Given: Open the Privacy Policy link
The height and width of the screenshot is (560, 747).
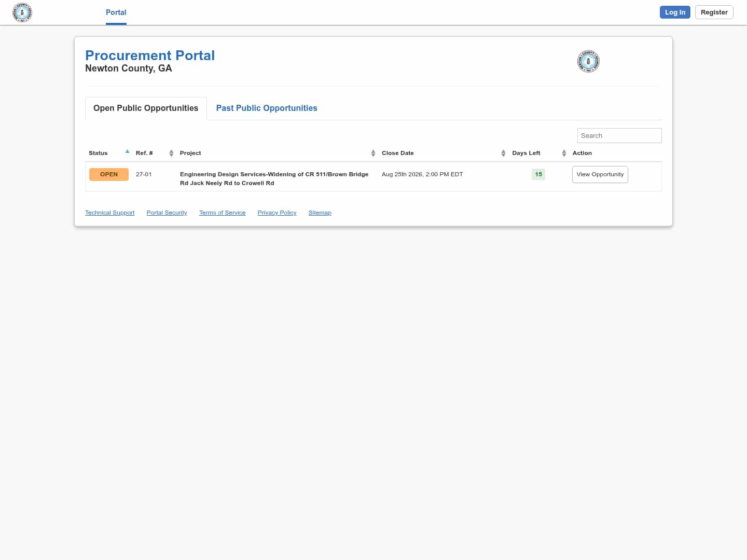Looking at the screenshot, I should click(x=277, y=213).
